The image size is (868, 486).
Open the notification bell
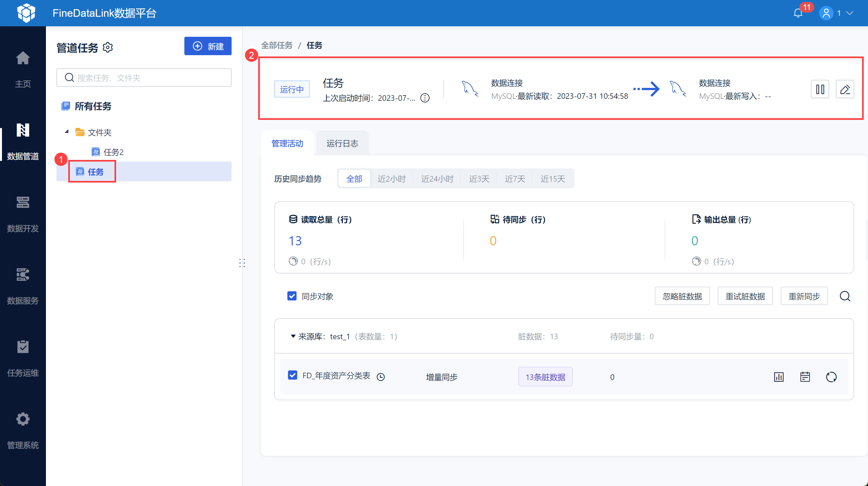[797, 13]
